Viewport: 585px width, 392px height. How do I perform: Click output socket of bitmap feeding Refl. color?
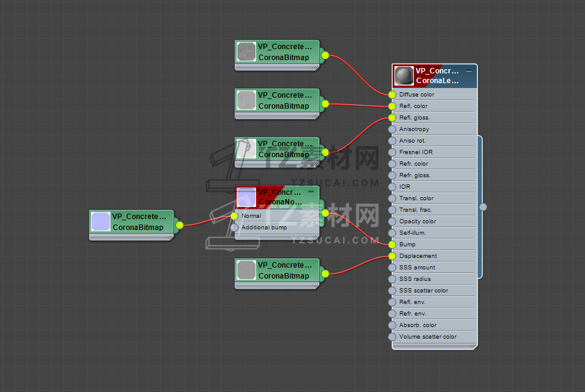pos(325,104)
